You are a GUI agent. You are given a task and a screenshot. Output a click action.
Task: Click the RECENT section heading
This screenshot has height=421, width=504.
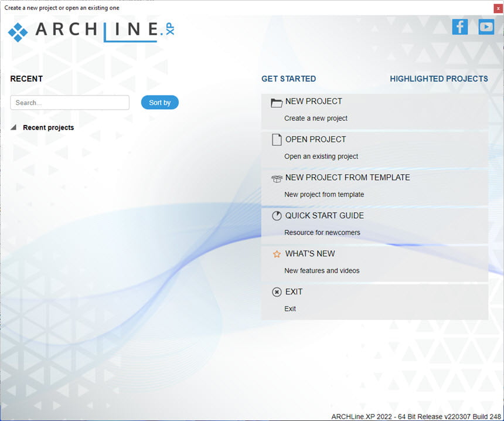[x=26, y=79]
